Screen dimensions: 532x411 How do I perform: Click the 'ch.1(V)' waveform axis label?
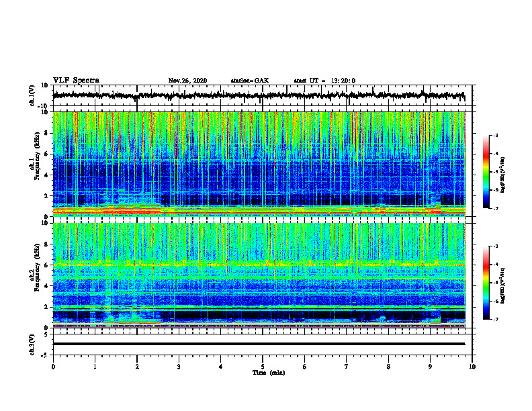pos(32,95)
